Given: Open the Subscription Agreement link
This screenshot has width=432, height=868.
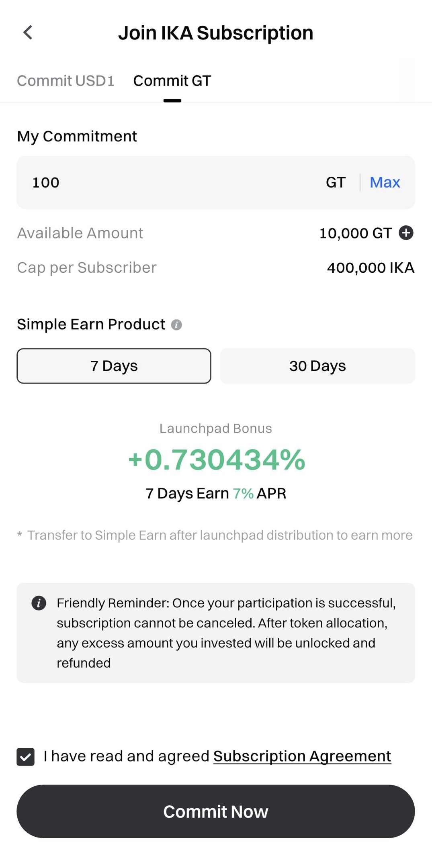Looking at the screenshot, I should coord(302,756).
